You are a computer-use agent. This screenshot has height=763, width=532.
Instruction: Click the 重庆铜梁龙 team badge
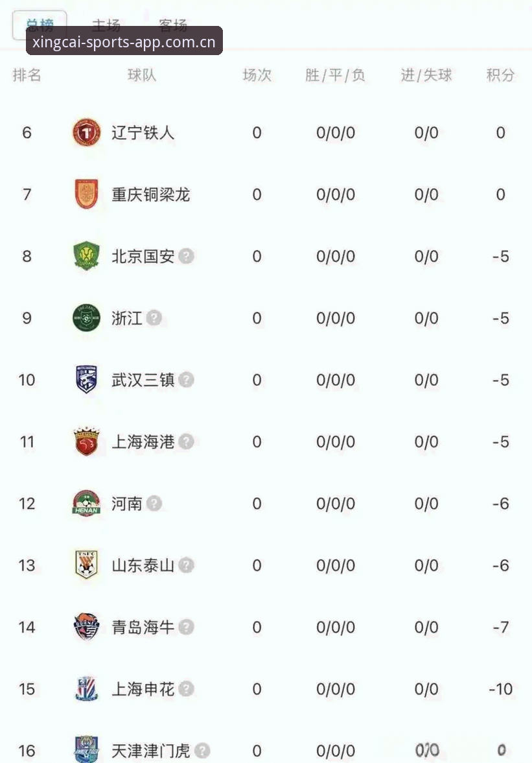[87, 194]
